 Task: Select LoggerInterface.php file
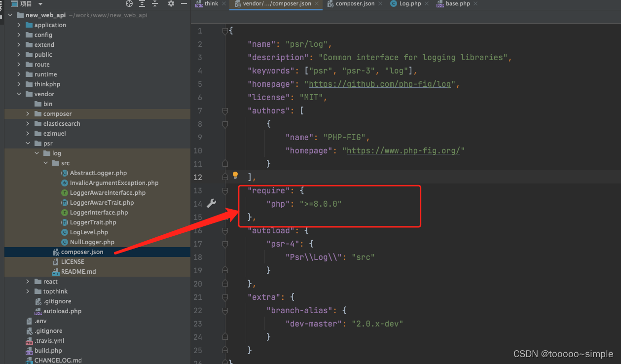99,213
